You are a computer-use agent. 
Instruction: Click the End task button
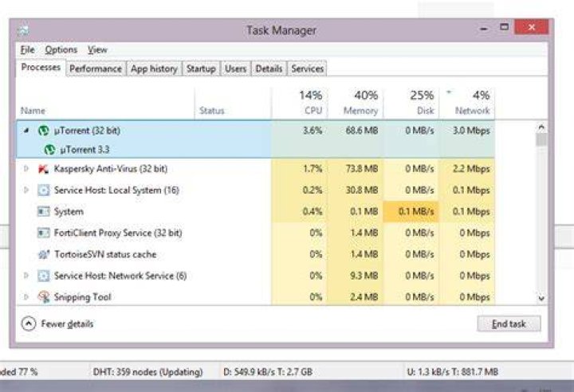point(509,324)
